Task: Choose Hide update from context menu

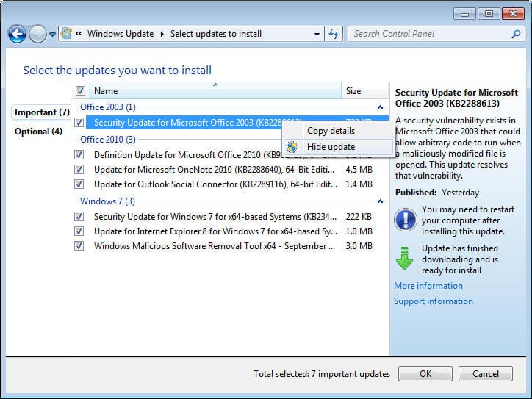Action: pyautogui.click(x=338, y=147)
